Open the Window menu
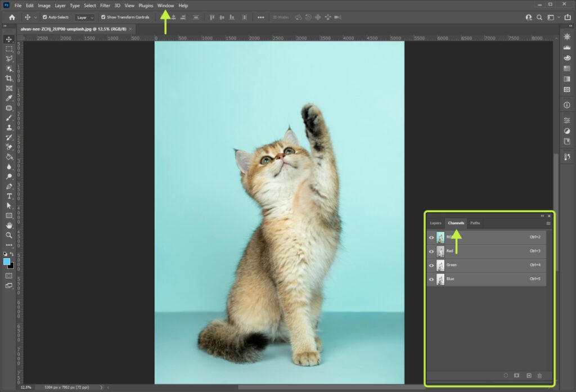The height and width of the screenshot is (392, 576). point(166,6)
